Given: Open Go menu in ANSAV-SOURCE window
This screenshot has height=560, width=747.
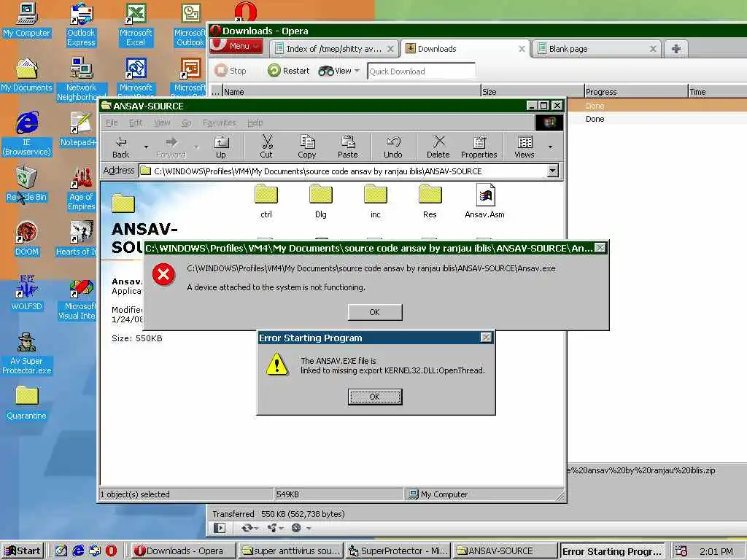Looking at the screenshot, I should tap(186, 122).
